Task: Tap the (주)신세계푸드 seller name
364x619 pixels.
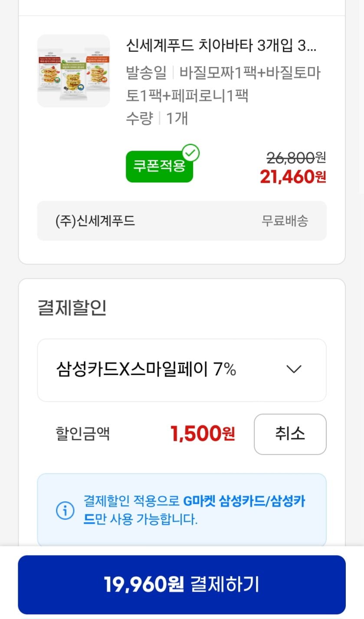Action: click(95, 221)
